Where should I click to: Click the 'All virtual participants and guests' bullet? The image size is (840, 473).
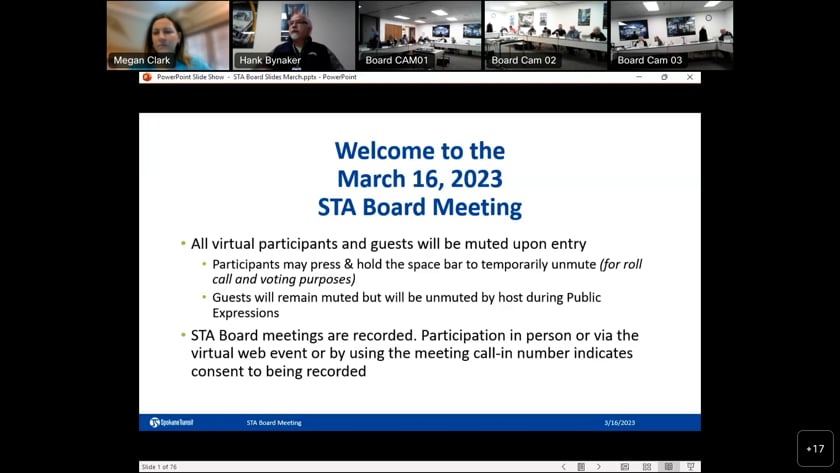pyautogui.click(x=388, y=244)
